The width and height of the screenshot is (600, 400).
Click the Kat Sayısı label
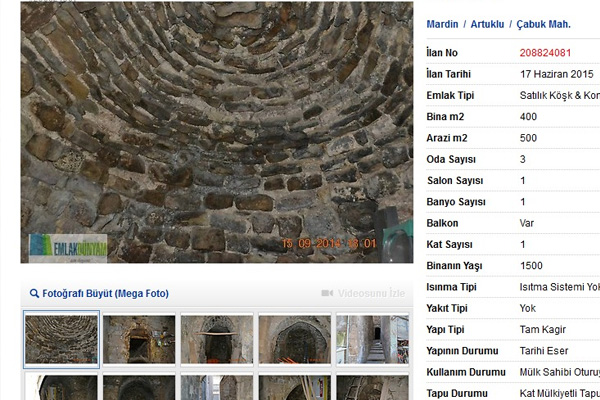pos(450,245)
